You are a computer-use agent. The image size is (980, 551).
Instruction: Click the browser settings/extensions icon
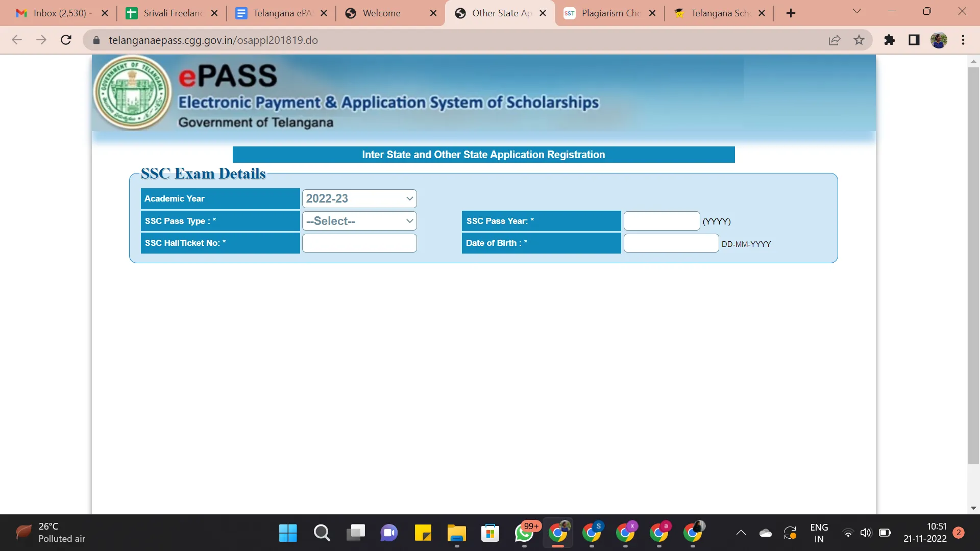pos(891,40)
